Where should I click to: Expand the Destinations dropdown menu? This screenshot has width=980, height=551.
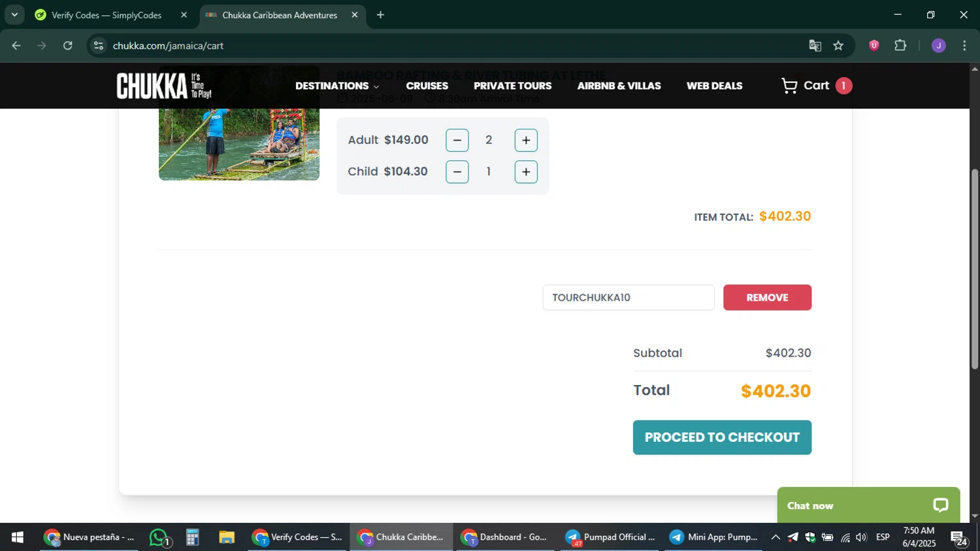pos(337,86)
